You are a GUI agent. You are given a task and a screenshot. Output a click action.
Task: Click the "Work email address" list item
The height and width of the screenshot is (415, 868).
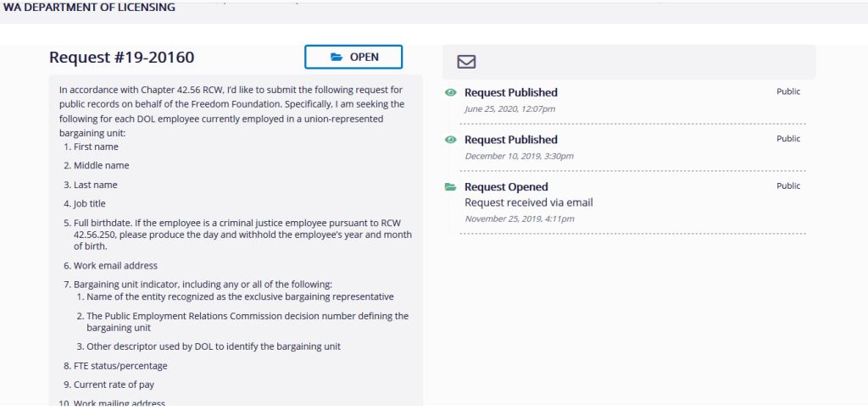point(115,266)
